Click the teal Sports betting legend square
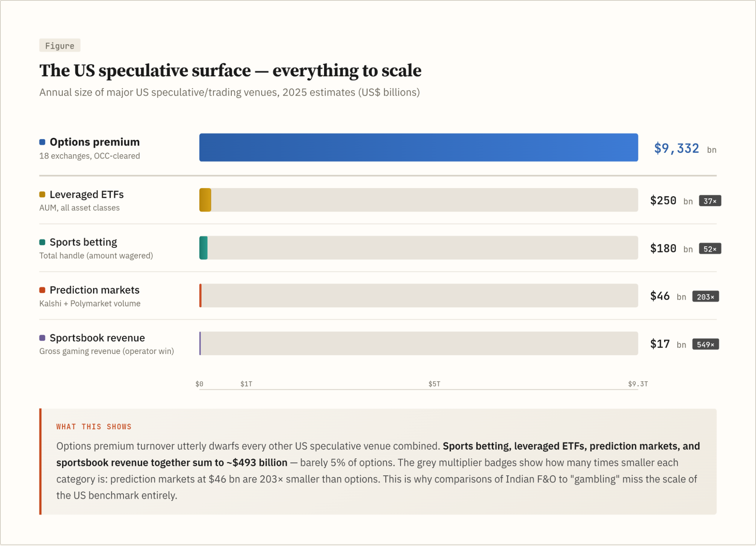Screen dimensions: 756x546 click(x=42, y=242)
